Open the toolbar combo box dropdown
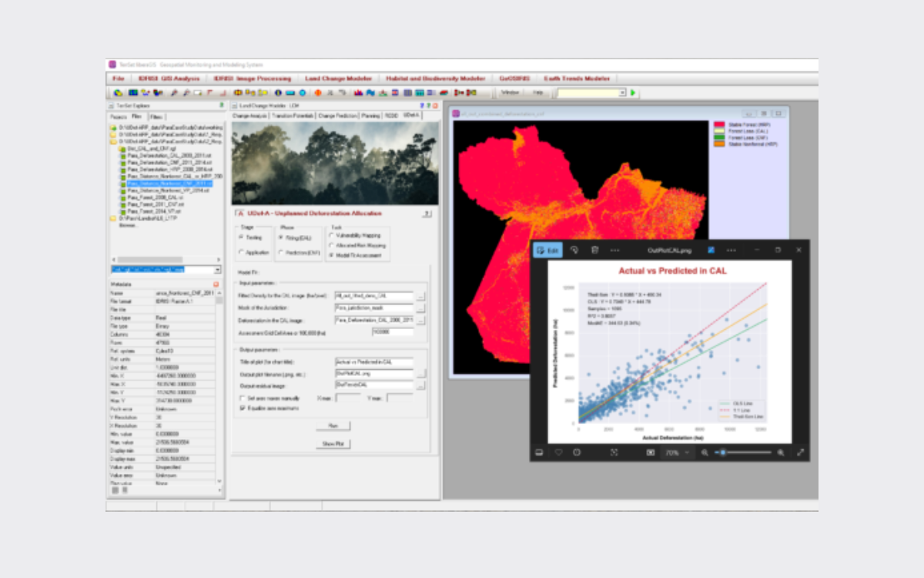Viewport: 924px width, 578px height. (622, 92)
